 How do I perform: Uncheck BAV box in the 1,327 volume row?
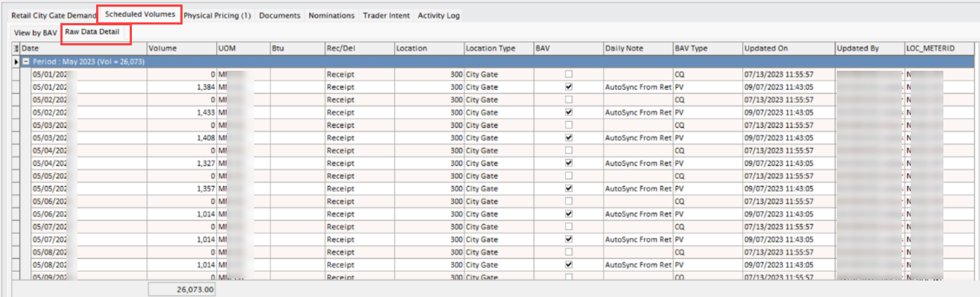coord(569,163)
